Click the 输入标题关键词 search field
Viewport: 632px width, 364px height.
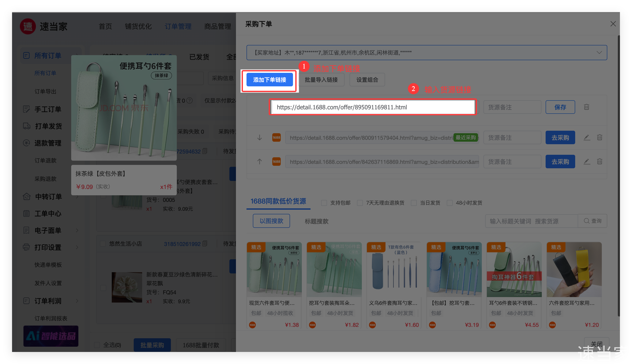[x=531, y=221]
